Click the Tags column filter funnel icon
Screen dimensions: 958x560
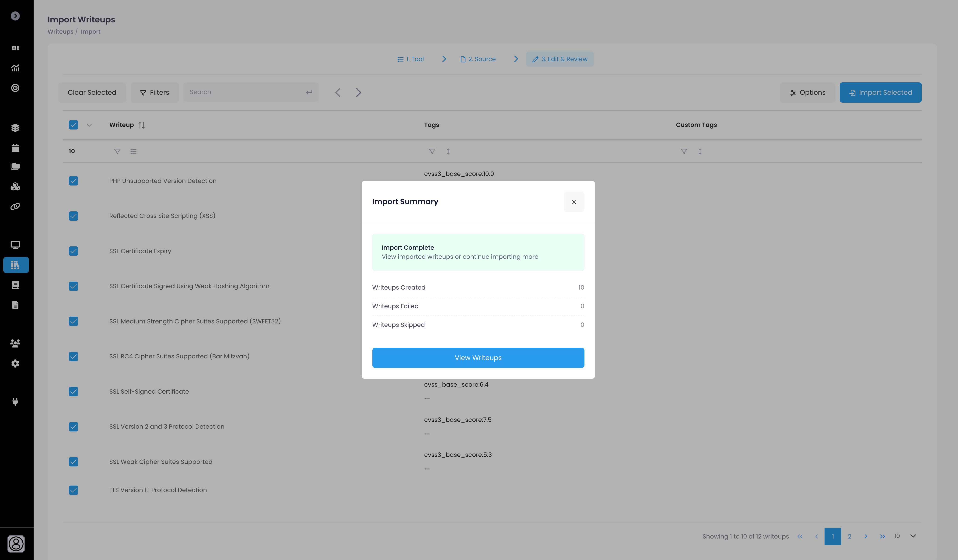432,151
